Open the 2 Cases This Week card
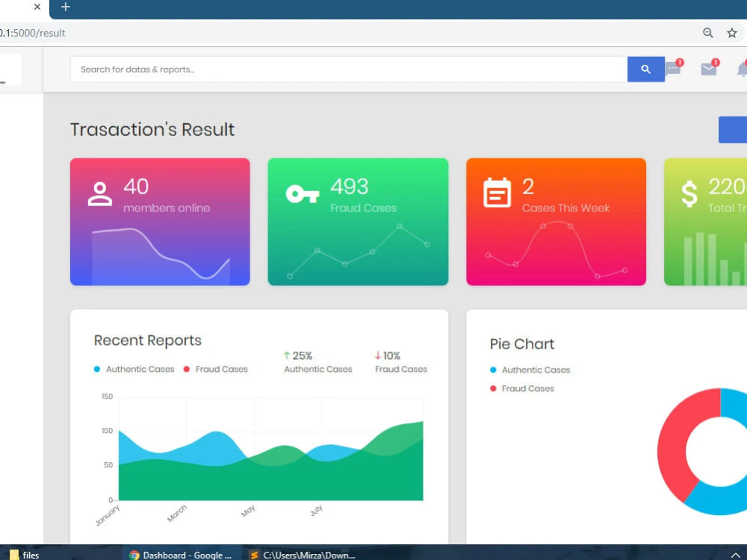This screenshot has height=560, width=747. click(556, 222)
